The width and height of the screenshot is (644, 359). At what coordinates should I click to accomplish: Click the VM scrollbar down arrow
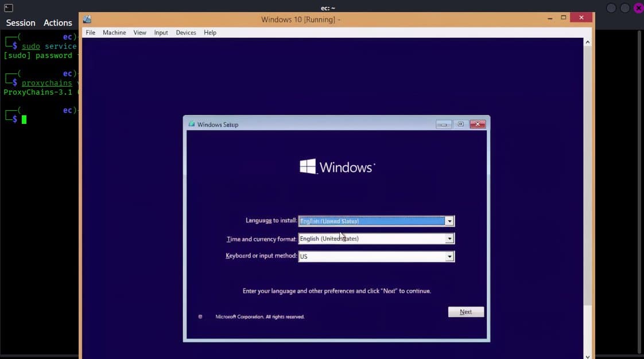click(588, 357)
